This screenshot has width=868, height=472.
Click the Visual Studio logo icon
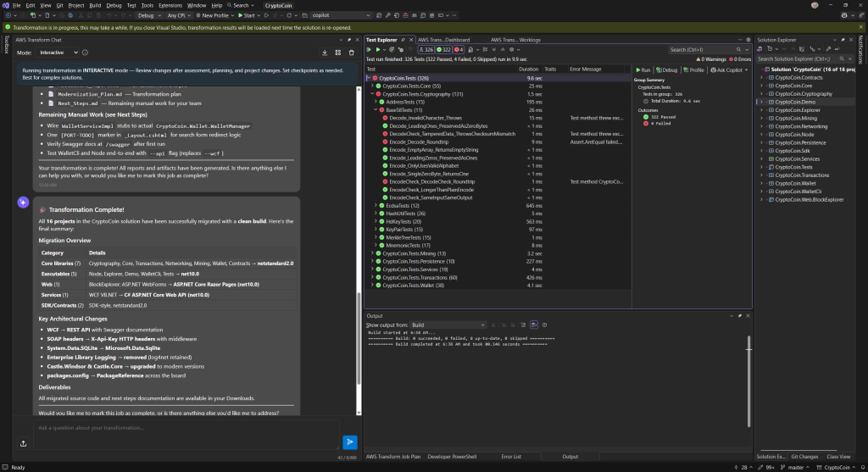click(x=6, y=6)
